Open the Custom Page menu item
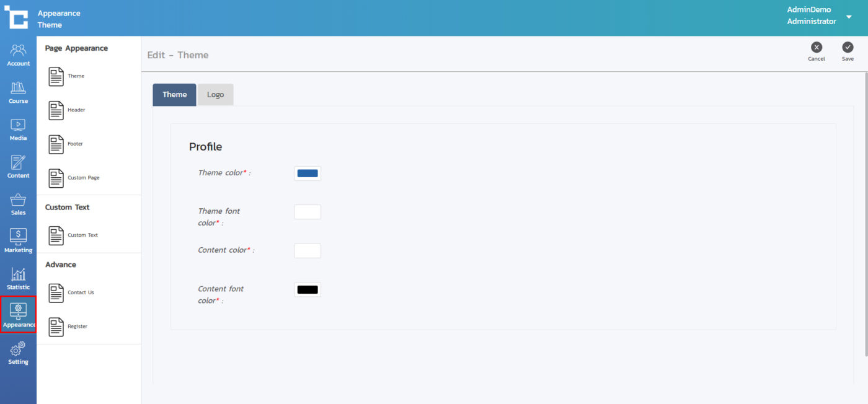The image size is (868, 404). tap(74, 178)
